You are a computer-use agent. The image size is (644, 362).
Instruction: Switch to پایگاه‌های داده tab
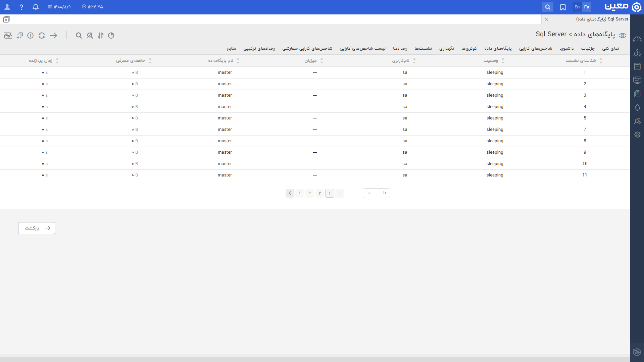(498, 49)
